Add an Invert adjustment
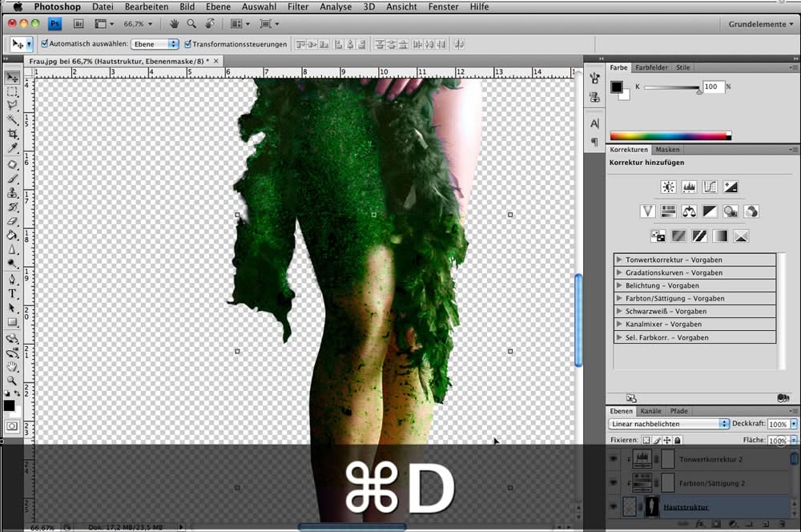This screenshot has height=532, width=801. (x=658, y=236)
